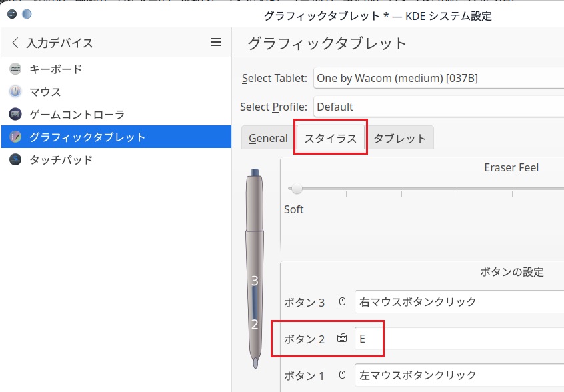Click the Eraser Feel slider handle
Image resolution: width=564 pixels, height=392 pixels.
click(297, 189)
